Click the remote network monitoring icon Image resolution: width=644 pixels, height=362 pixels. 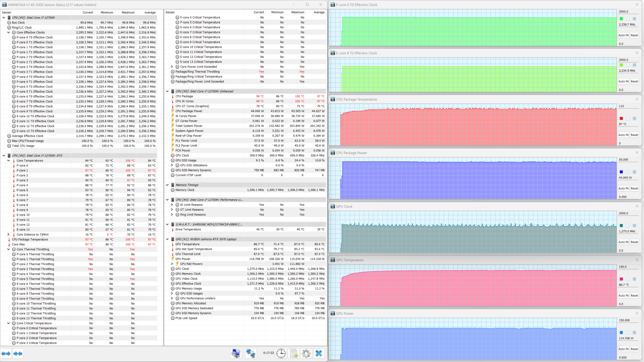pos(250,353)
